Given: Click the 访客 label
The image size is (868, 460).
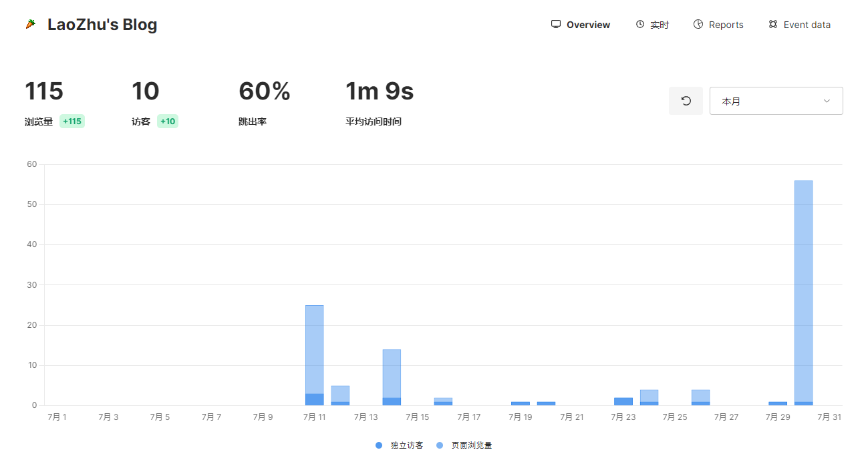Looking at the screenshot, I should point(141,122).
